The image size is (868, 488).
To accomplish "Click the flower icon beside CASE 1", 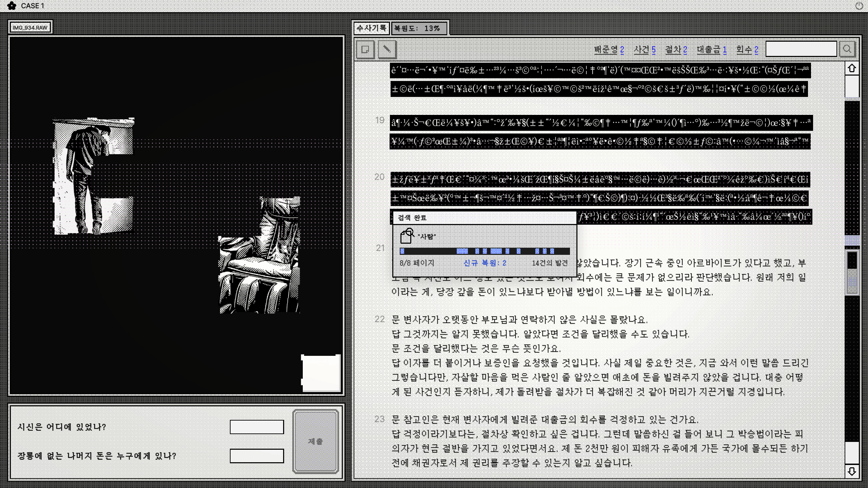I will coord(12,6).
